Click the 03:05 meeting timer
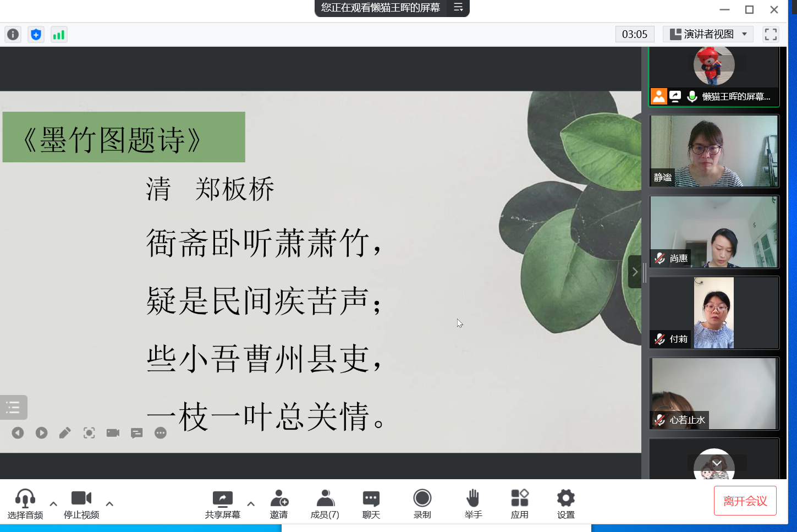Image resolution: width=797 pixels, height=532 pixels. [635, 34]
